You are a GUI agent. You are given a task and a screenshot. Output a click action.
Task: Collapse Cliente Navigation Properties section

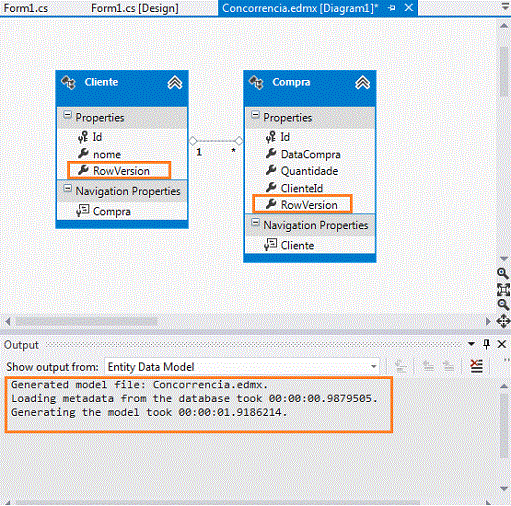(x=67, y=189)
